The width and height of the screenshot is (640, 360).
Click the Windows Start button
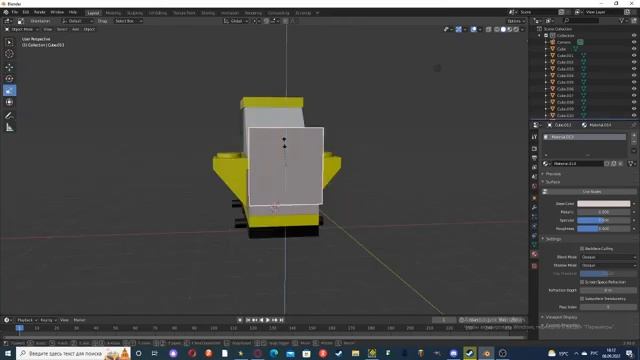tap(8, 353)
